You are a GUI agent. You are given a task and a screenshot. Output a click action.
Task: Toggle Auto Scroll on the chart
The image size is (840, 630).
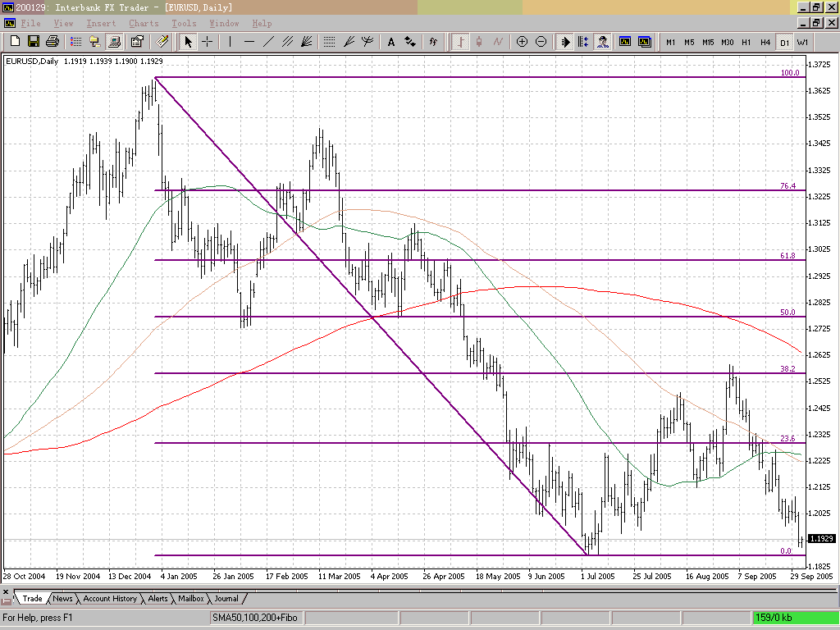pyautogui.click(x=565, y=42)
